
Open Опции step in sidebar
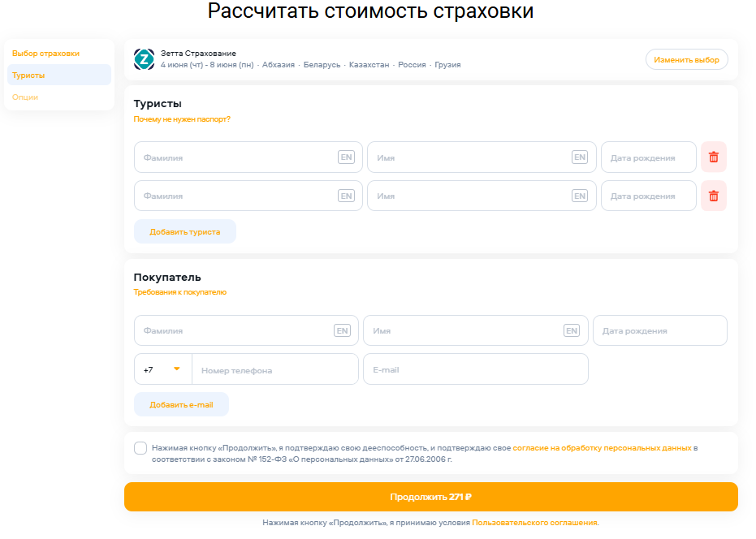pos(25,97)
